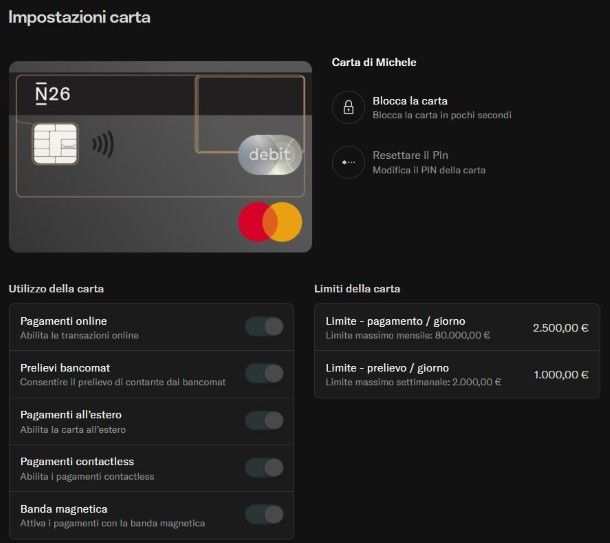Click the 1.000,00 € withdrawal limit value
The width and height of the screenshot is (610, 543).
pyautogui.click(x=561, y=375)
